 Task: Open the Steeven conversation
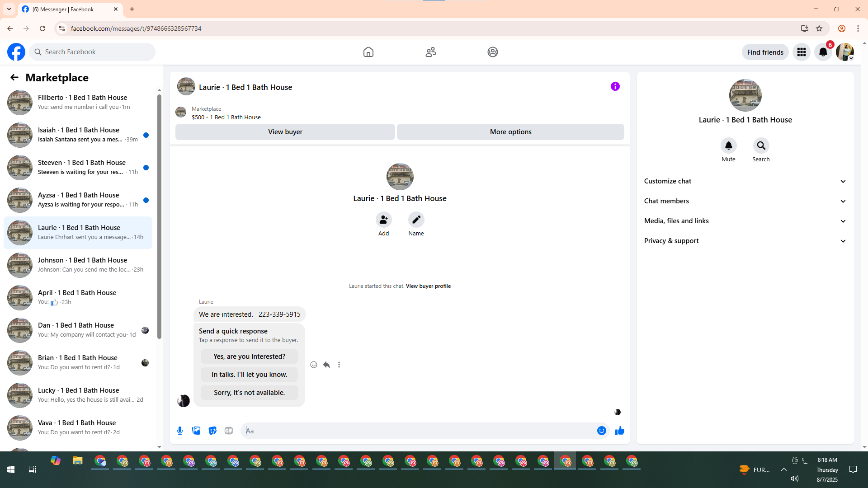click(78, 167)
